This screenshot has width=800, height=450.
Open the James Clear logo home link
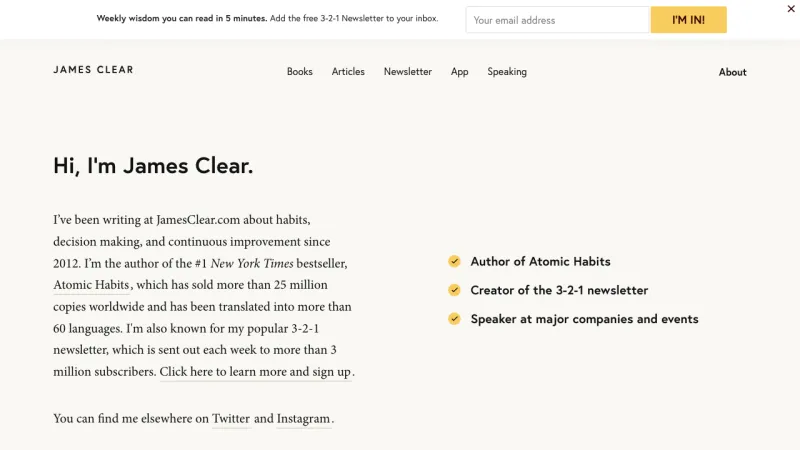93,70
